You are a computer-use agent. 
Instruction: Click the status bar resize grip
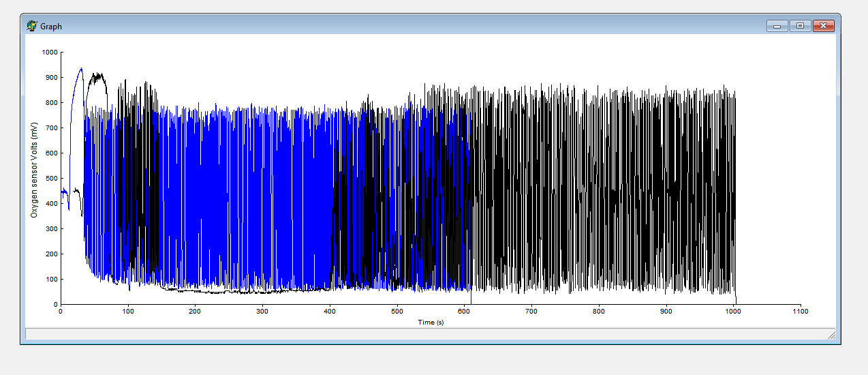pyautogui.click(x=831, y=334)
